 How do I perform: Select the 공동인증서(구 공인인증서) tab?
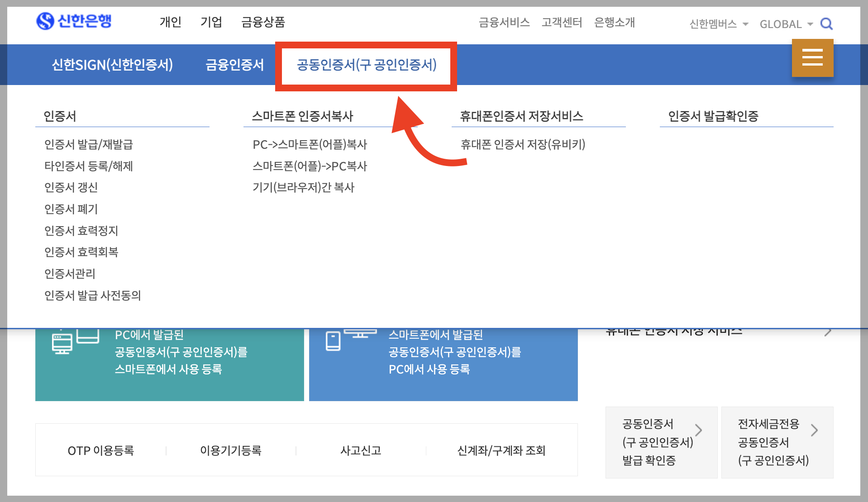point(367,65)
